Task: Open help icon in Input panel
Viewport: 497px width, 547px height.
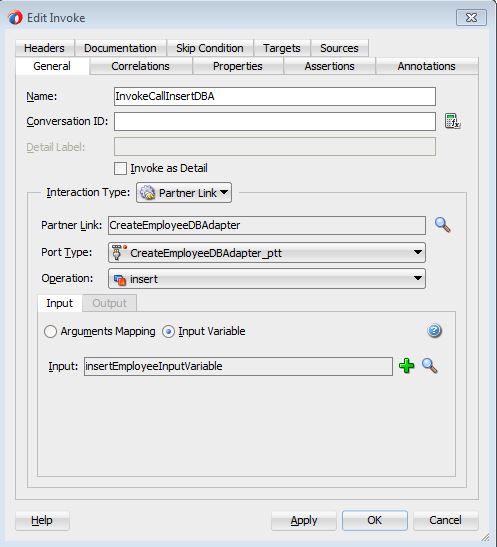Action: (434, 331)
